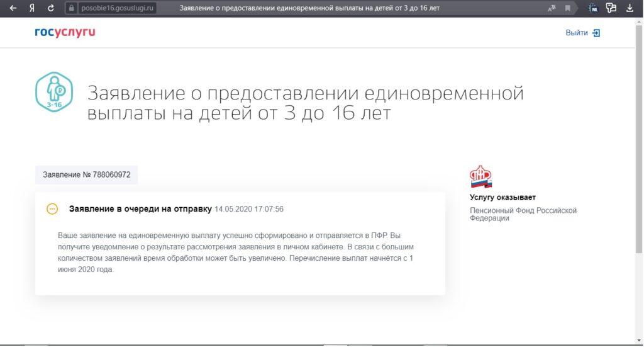Screen dimensions: 644x347
Task: Open the feedback extension icon with speech bubble
Action: (611, 8)
